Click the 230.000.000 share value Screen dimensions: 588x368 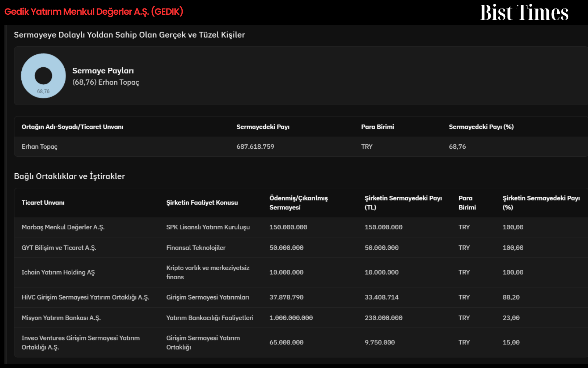pyautogui.click(x=383, y=318)
